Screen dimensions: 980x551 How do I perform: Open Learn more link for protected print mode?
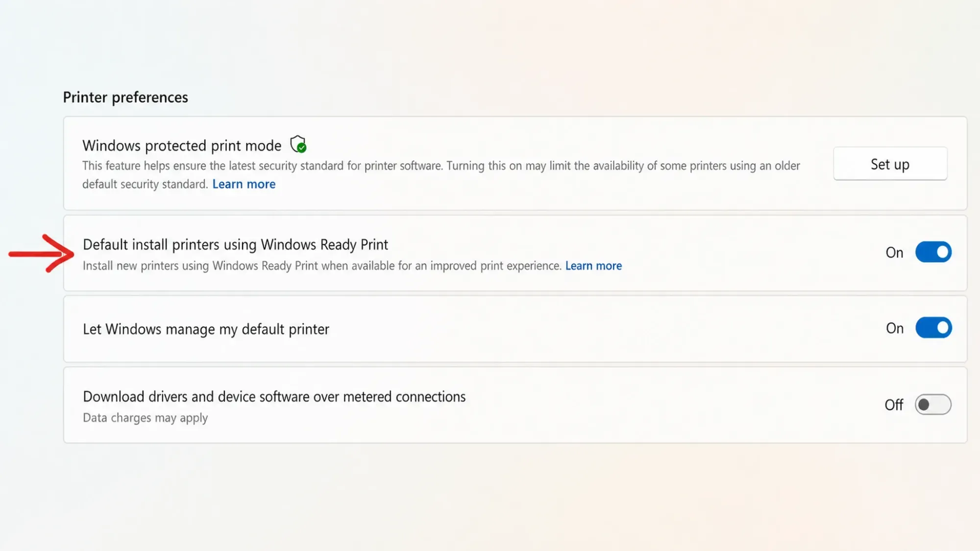(x=244, y=184)
